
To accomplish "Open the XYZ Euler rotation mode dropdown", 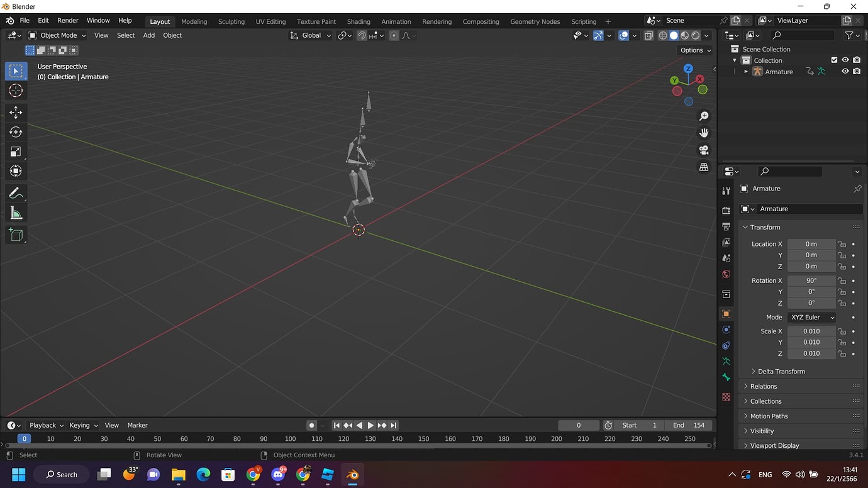I will tap(812, 318).
